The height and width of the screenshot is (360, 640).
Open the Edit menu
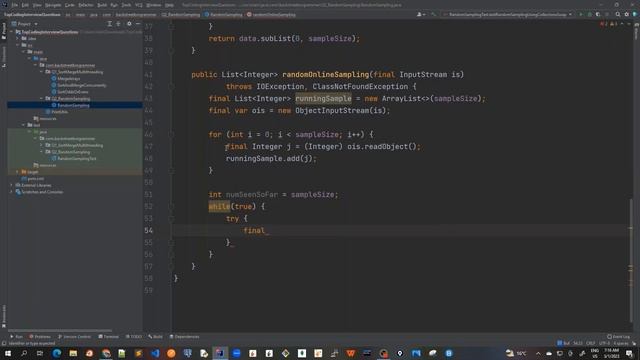(25, 5)
